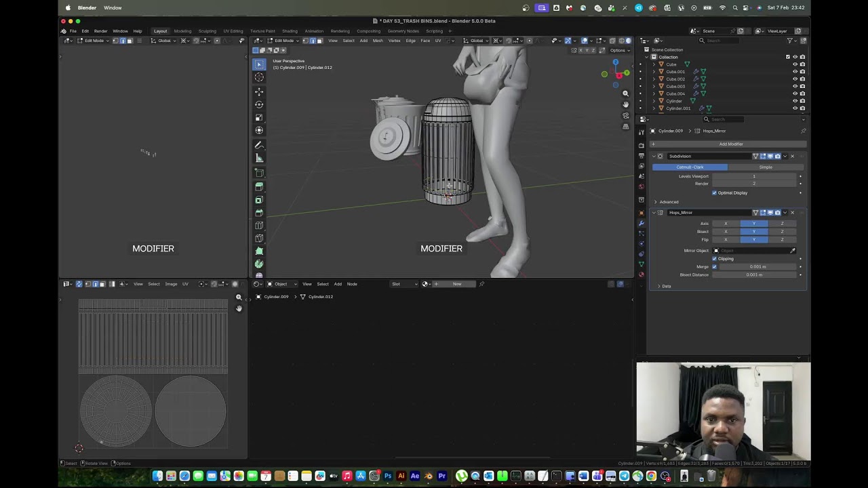The width and height of the screenshot is (868, 488).
Task: Open the Render menu
Action: point(100,31)
